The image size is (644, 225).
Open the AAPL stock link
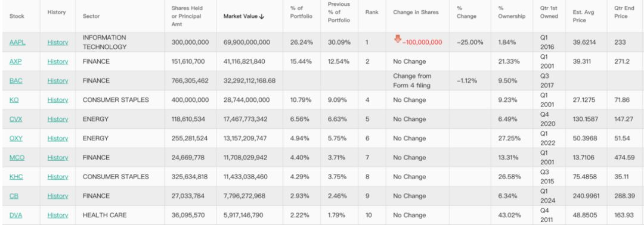[x=17, y=42]
